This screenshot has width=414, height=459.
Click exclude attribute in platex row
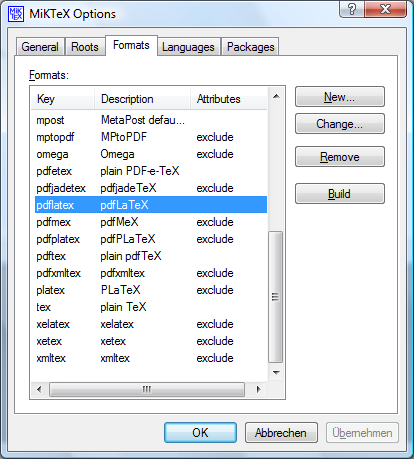(x=215, y=290)
